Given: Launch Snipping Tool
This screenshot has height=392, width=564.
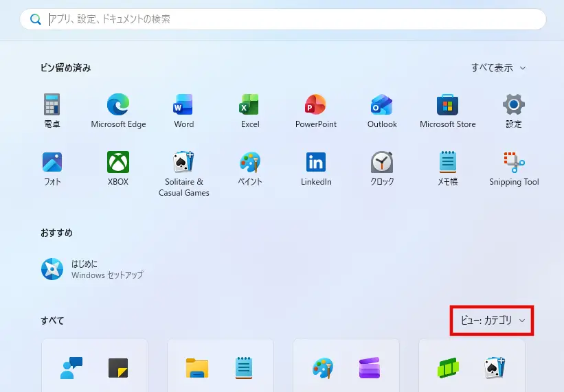Looking at the screenshot, I should click(514, 168).
